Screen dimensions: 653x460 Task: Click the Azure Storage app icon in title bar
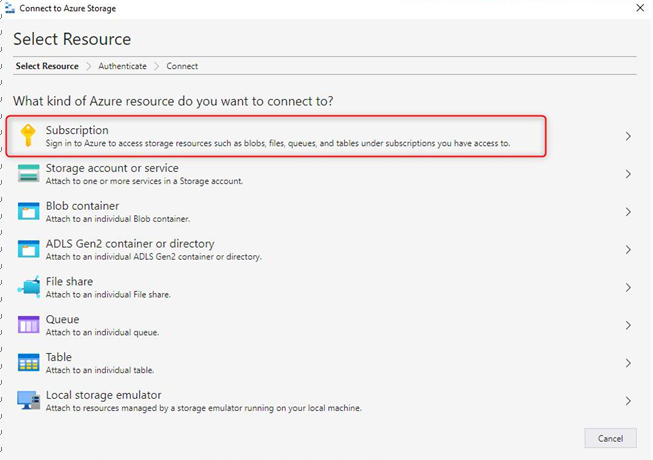pos(10,8)
